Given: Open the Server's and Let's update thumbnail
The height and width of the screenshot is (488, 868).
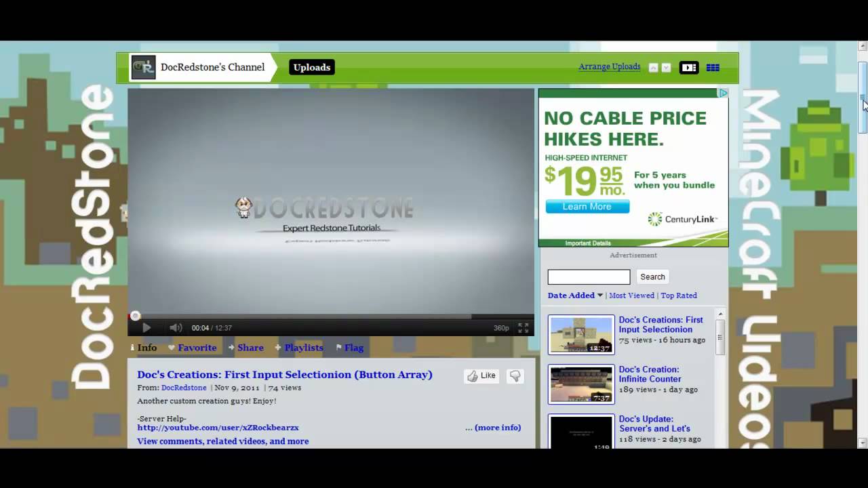Looking at the screenshot, I should [x=581, y=432].
